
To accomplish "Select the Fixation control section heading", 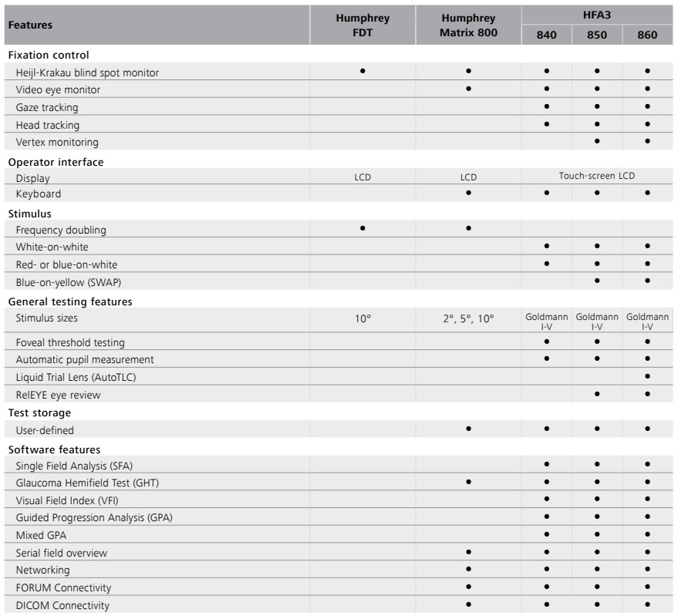I will click(49, 55).
